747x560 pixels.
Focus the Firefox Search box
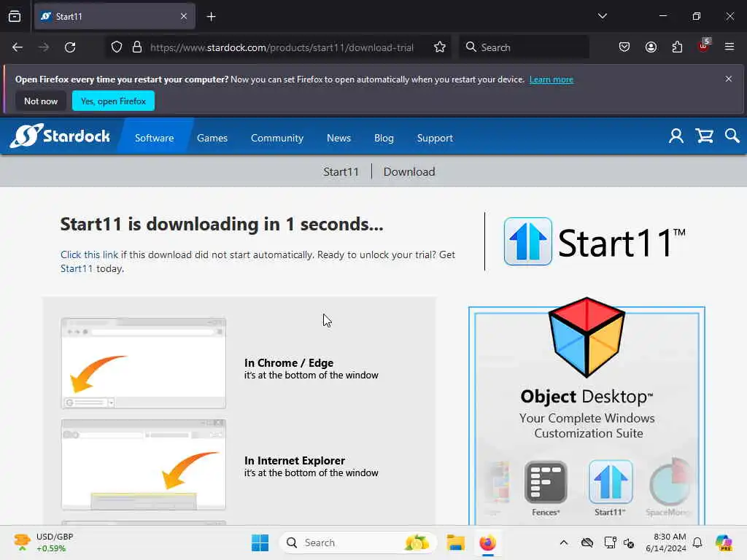pos(524,47)
